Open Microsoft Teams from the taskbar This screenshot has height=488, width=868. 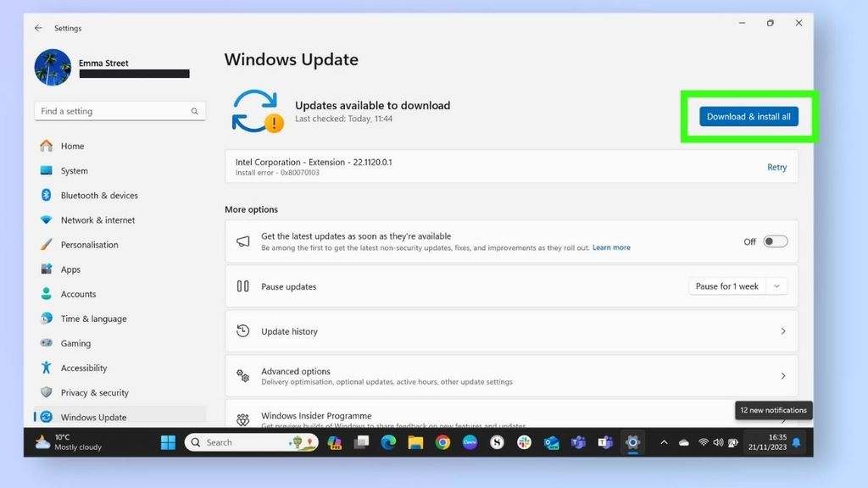[x=579, y=442]
